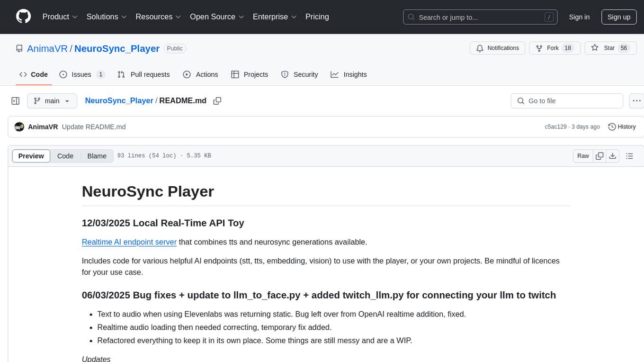This screenshot has height=362, width=644.
Task: View the file History
Action: point(622,127)
